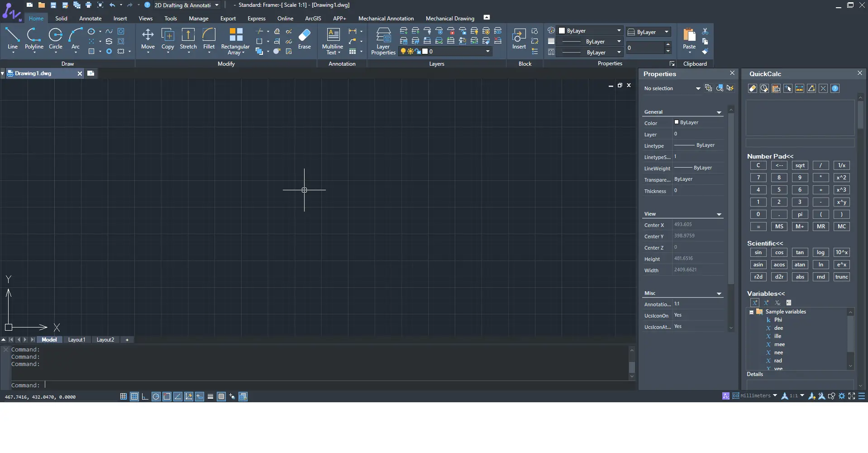Click the Insert block icon
Viewport: 868px width, 453px height.
point(519,39)
